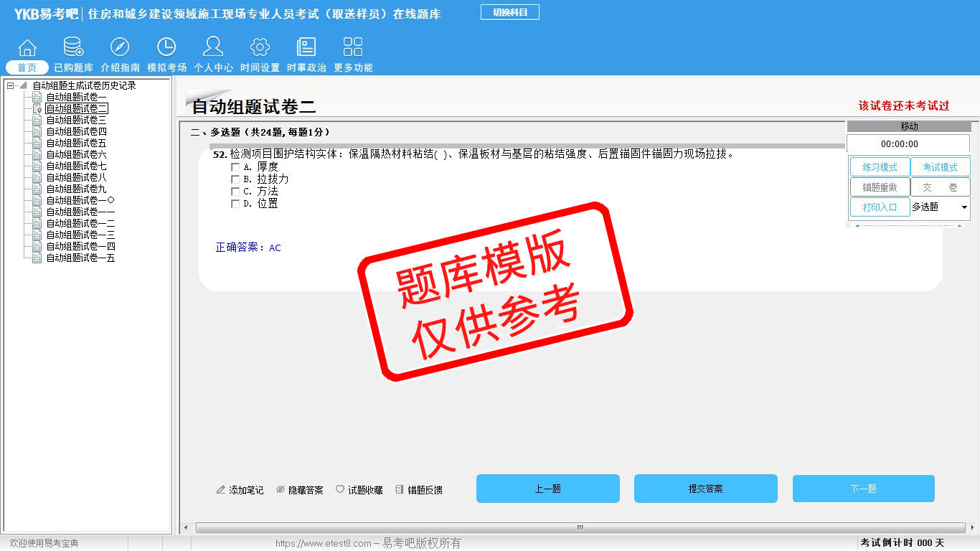The width and height of the screenshot is (980, 551).
Task: Select 自动组题试卷一二 in the tree
Action: click(80, 223)
